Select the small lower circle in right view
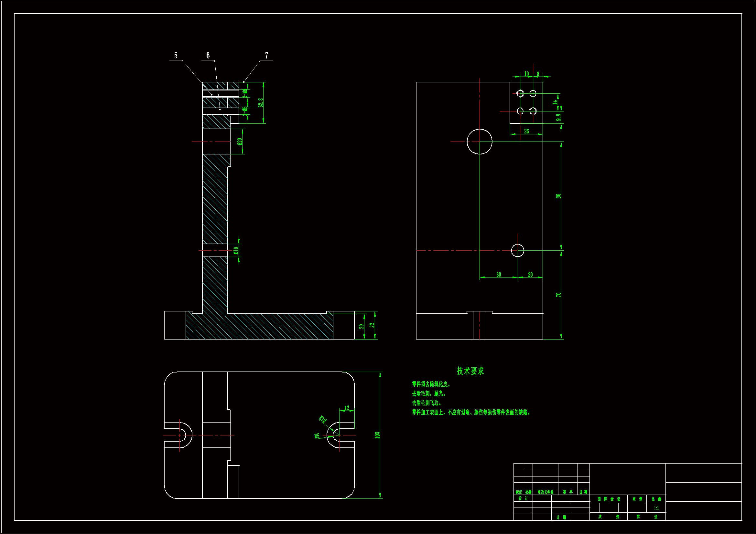756x534 pixels. tap(517, 250)
